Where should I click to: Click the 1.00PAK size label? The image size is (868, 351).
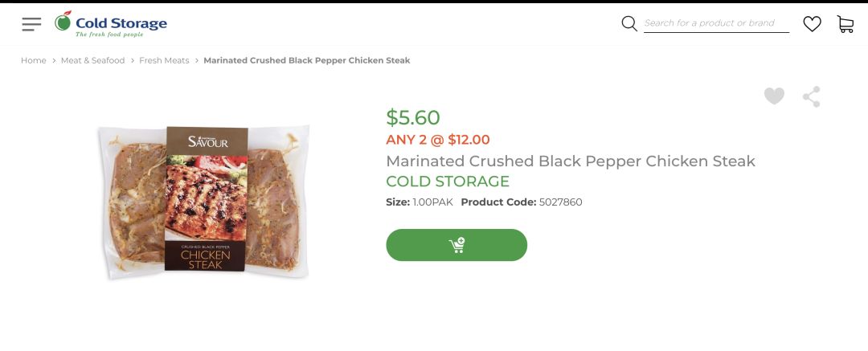432,202
